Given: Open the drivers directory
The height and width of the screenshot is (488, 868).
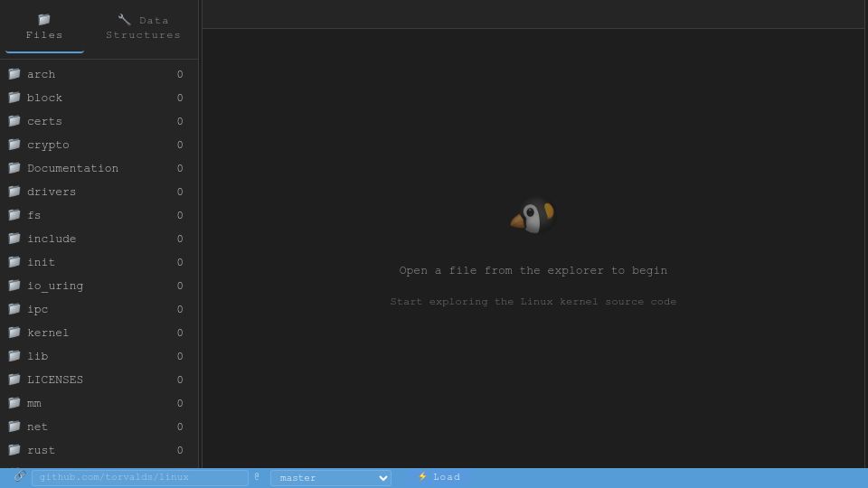Looking at the screenshot, I should pyautogui.click(x=99, y=192).
